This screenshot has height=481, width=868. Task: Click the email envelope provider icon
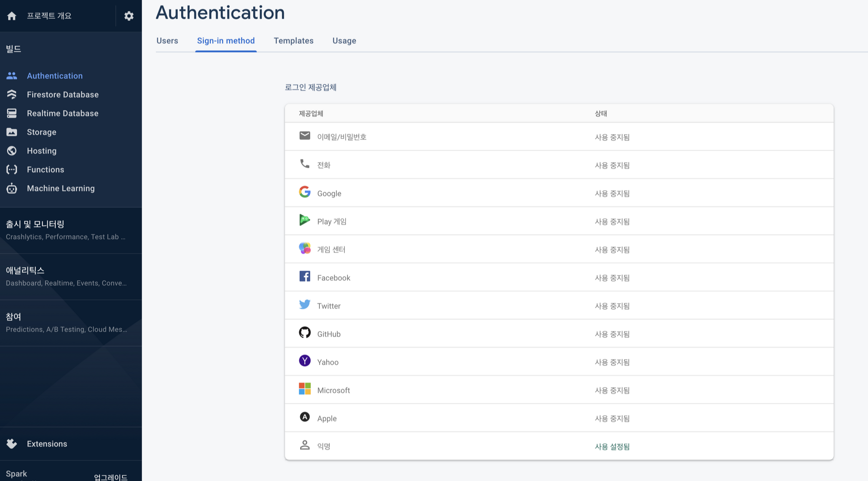(x=305, y=136)
